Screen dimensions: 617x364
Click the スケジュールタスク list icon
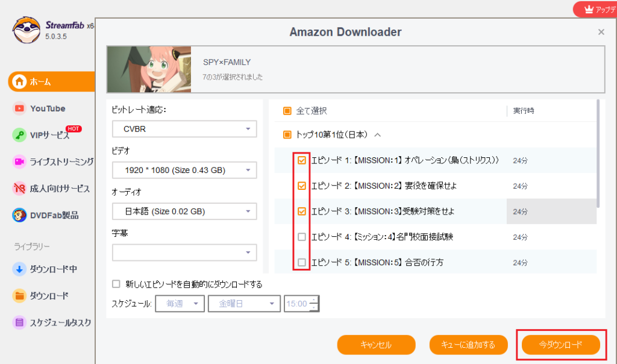tap(19, 322)
